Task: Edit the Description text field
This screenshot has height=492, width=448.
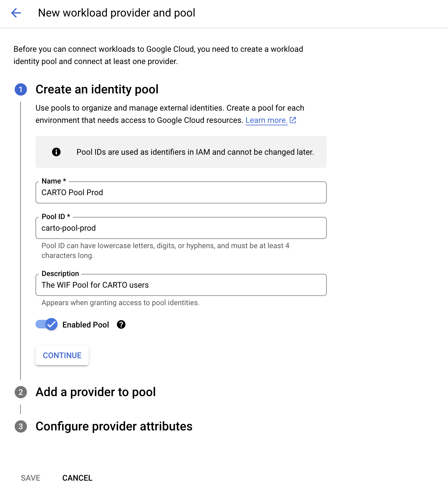Action: click(181, 285)
